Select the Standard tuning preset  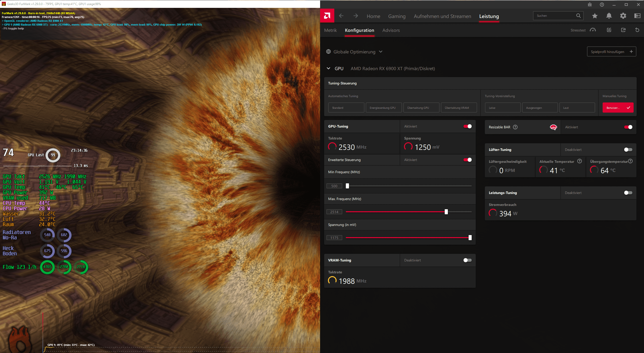click(x=346, y=108)
